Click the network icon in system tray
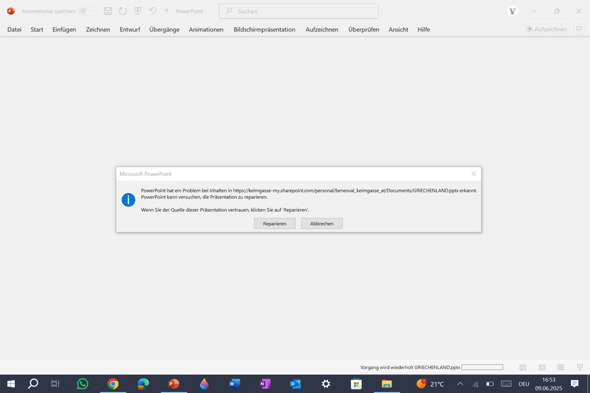Screen dimensions: 590x393 pyautogui.click(x=475, y=384)
